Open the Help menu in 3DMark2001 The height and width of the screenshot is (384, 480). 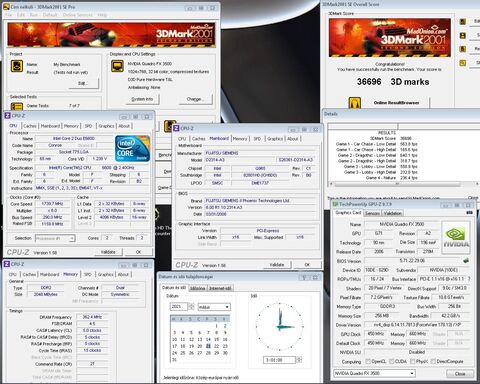point(102,15)
